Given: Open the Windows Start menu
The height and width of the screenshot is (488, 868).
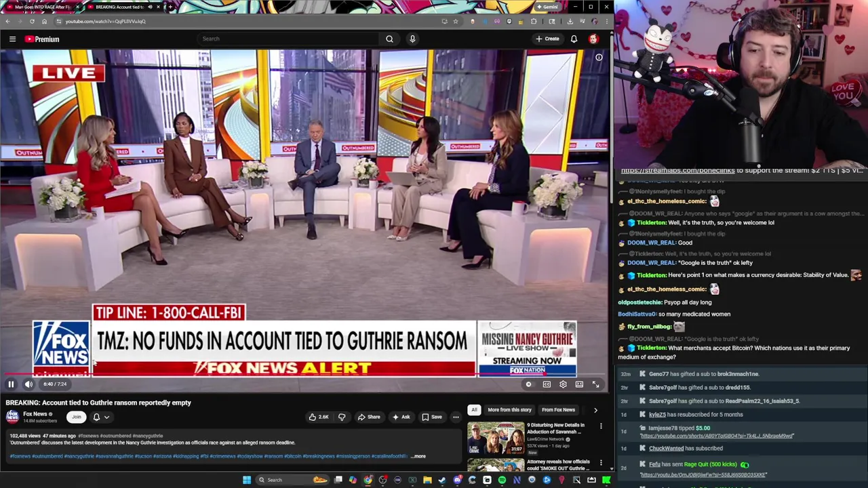Looking at the screenshot, I should [247, 480].
